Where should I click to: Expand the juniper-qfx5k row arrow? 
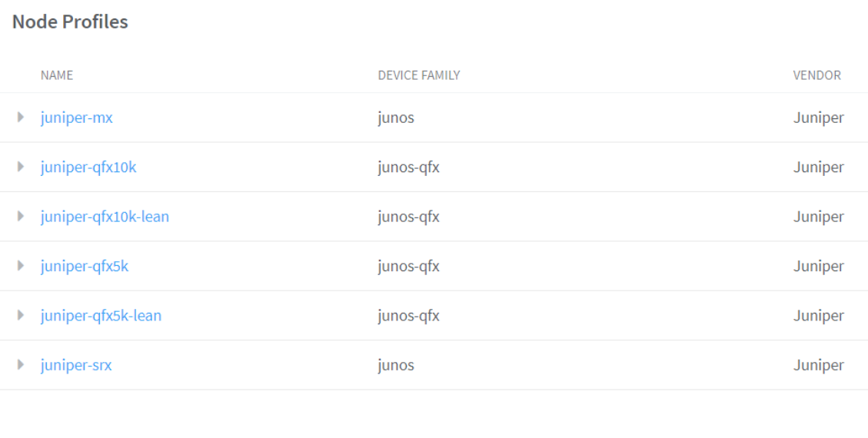click(21, 266)
